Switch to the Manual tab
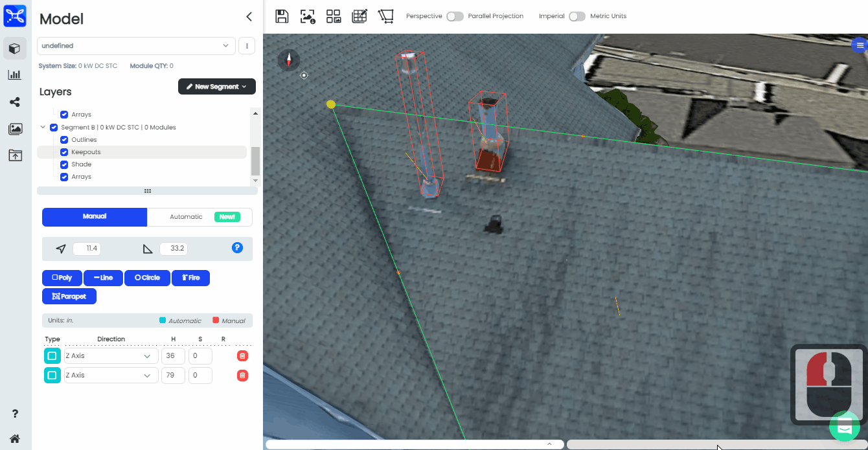 click(95, 217)
